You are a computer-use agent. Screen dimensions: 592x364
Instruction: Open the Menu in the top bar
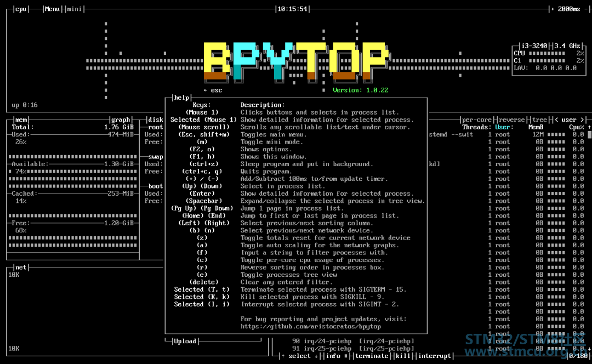click(53, 9)
